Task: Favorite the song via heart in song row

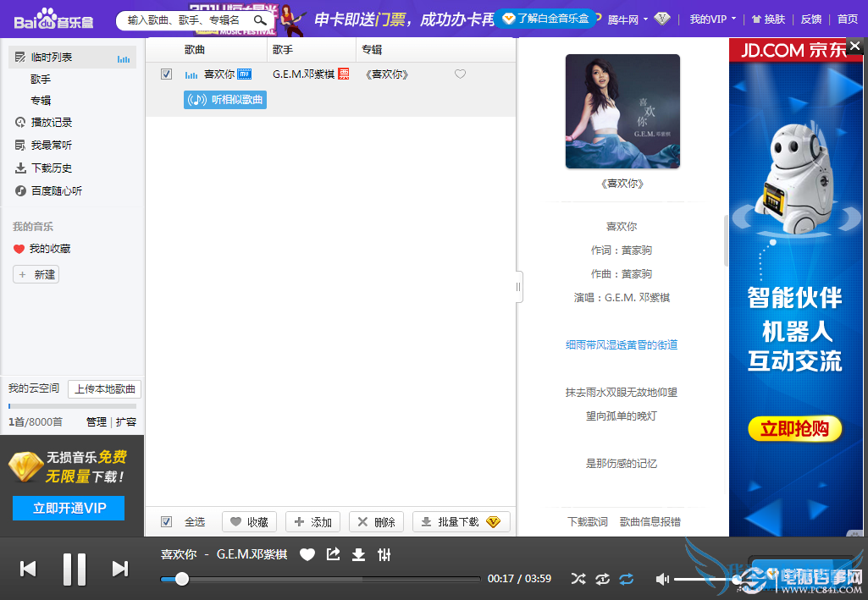Action: [x=460, y=74]
